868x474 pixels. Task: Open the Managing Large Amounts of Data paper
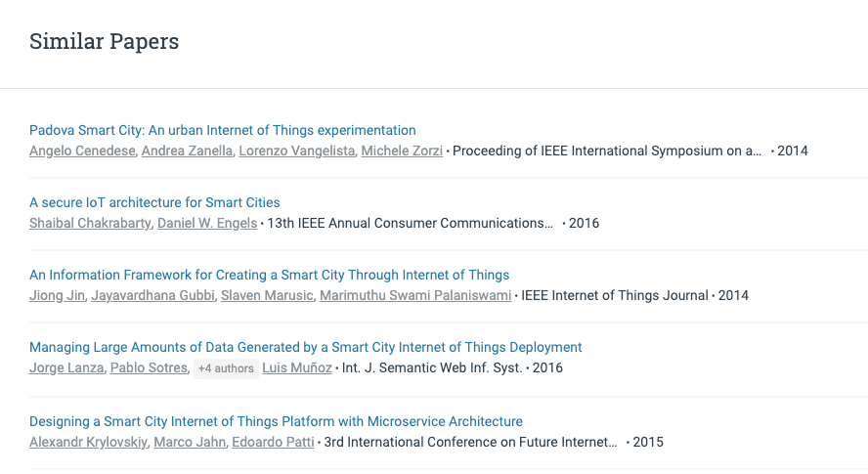tap(306, 347)
